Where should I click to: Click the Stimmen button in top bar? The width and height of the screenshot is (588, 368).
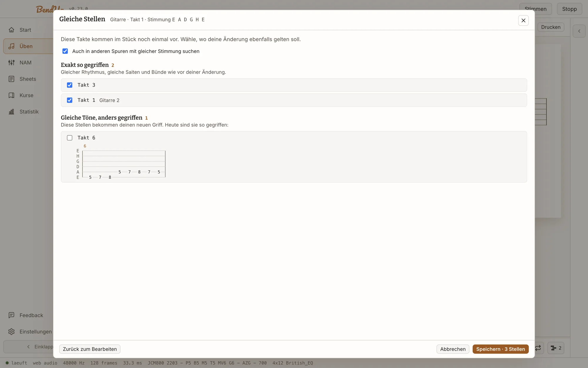[535, 9]
